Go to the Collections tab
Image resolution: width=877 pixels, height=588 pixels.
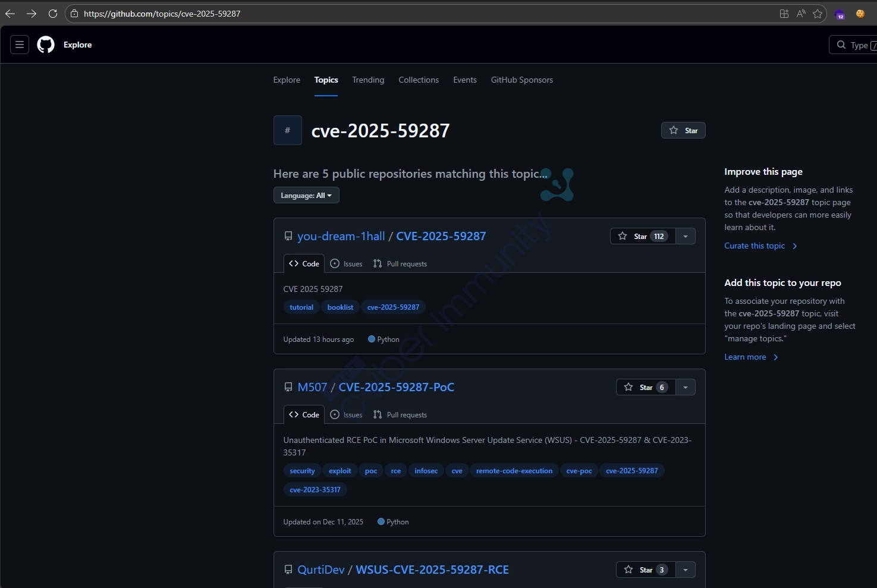tap(419, 80)
